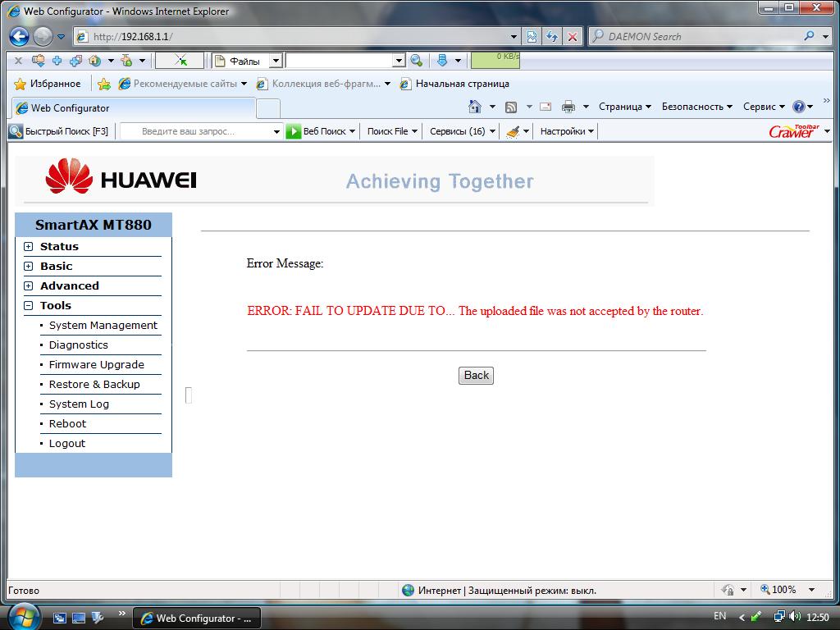Viewport: 840px width, 630px height.
Task: Open the Сервис menu
Action: (764, 107)
